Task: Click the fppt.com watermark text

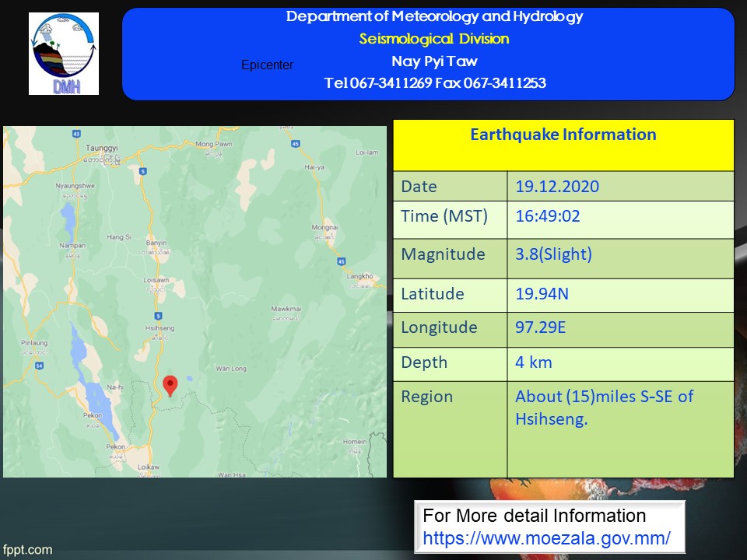Action: pyautogui.click(x=26, y=550)
